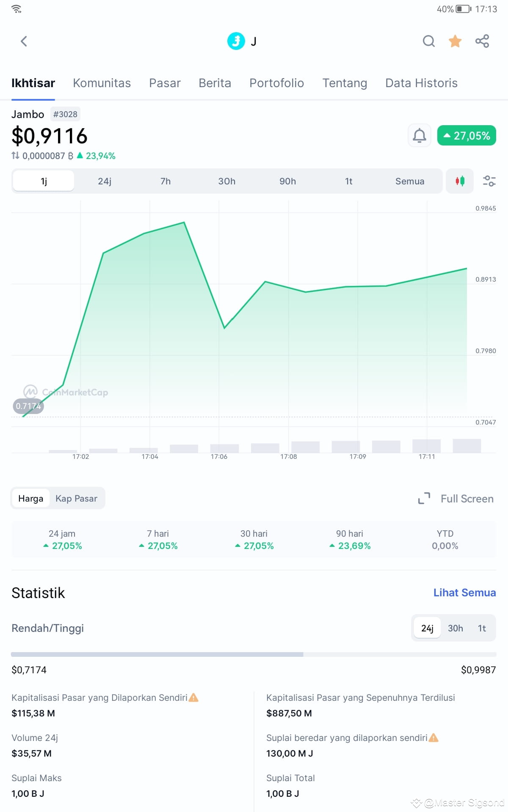The image size is (508, 812).
Task: Tap the 17:06 time label on chart
Action: pos(219,456)
